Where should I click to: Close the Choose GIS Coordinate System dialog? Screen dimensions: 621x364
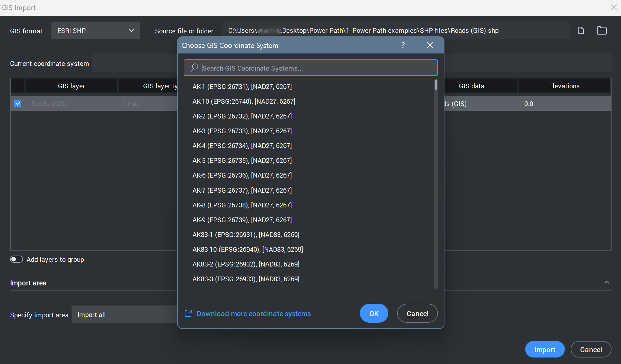(x=430, y=45)
